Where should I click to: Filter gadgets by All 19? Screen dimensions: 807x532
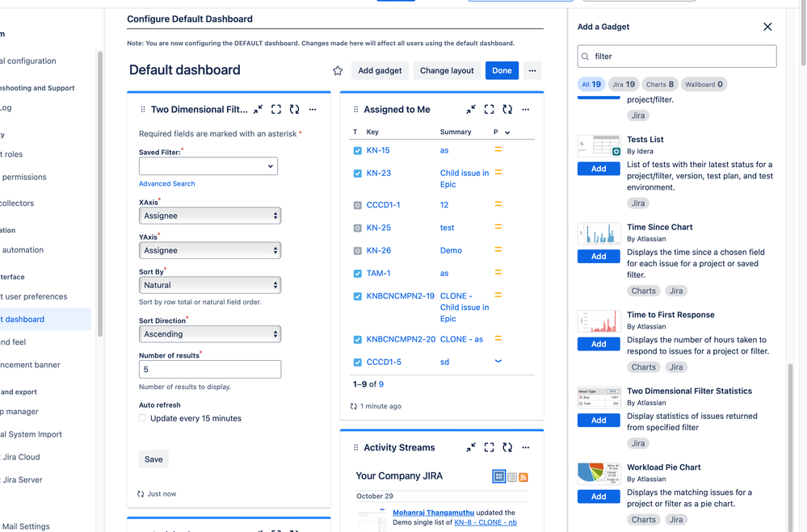[x=591, y=85]
